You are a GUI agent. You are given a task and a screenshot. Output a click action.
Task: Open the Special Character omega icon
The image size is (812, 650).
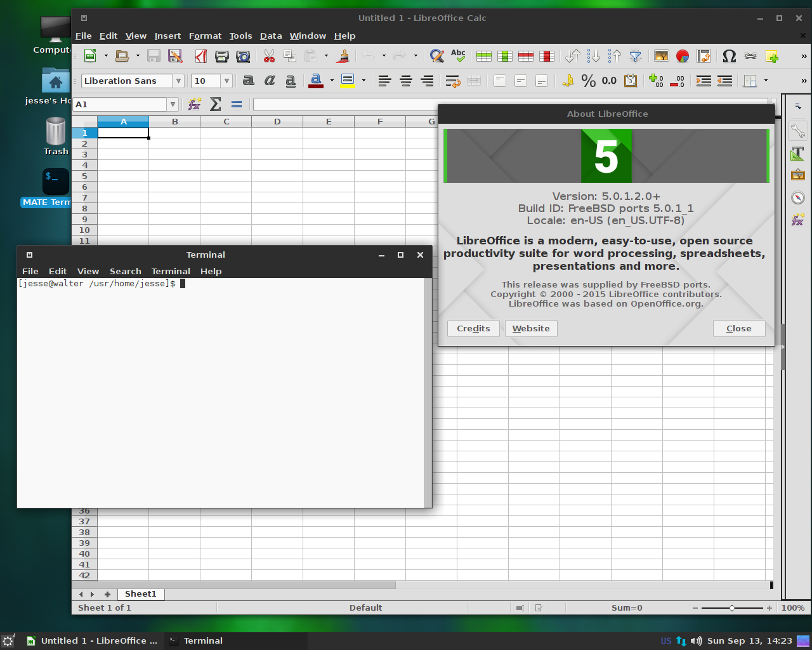point(729,56)
